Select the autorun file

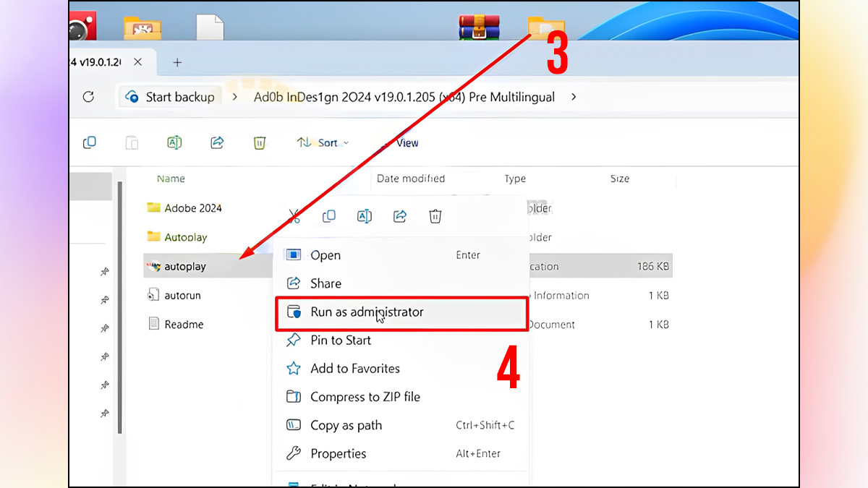[174, 295]
